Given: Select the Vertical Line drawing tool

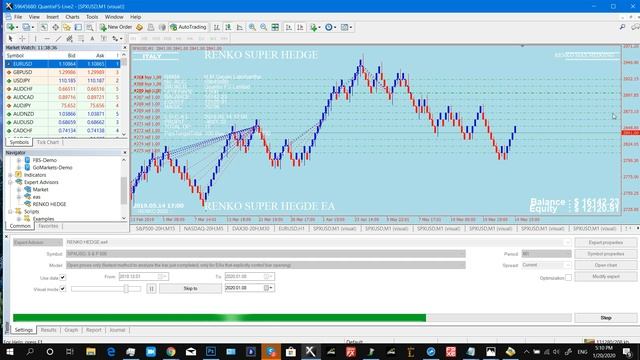Looking at the screenshot, I should pyautogui.click(x=36, y=38).
